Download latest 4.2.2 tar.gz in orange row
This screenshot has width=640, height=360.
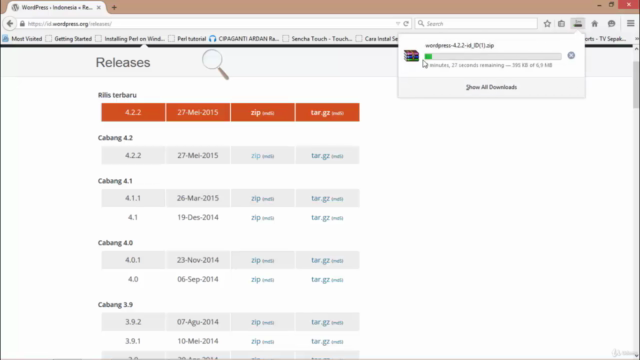pos(320,112)
